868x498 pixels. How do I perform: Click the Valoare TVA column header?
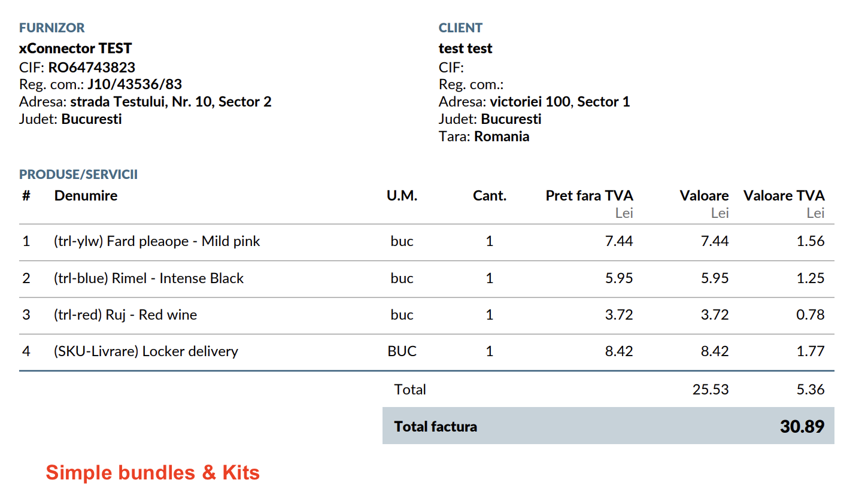point(784,196)
